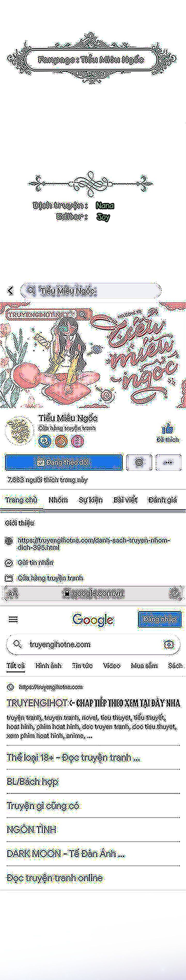This screenshot has width=186, height=980.
Task: Open the three-dots more options button
Action: pyautogui.click(x=168, y=462)
